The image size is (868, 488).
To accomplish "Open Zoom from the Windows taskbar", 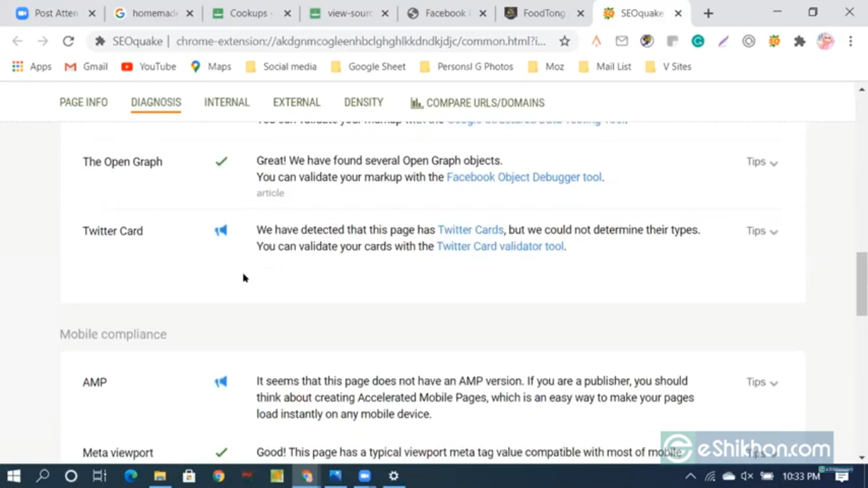I will [364, 476].
